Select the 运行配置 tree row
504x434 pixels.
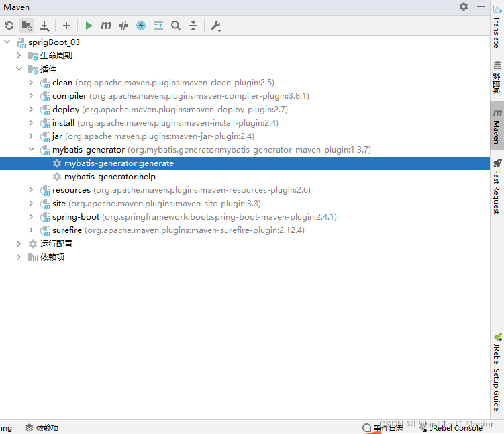pos(245,244)
